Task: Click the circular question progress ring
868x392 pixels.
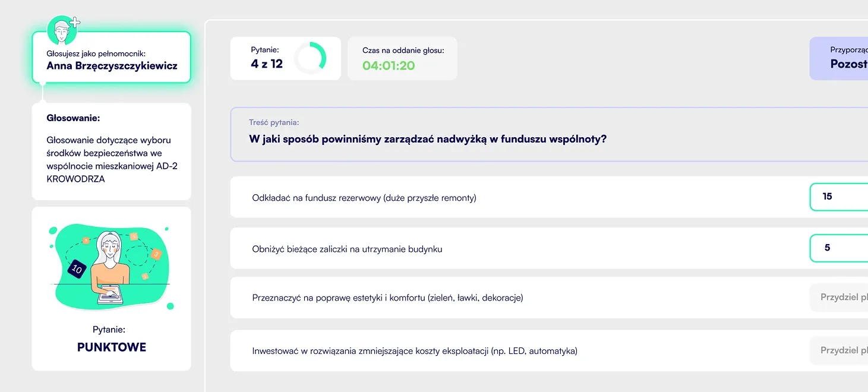Action: coord(310,58)
